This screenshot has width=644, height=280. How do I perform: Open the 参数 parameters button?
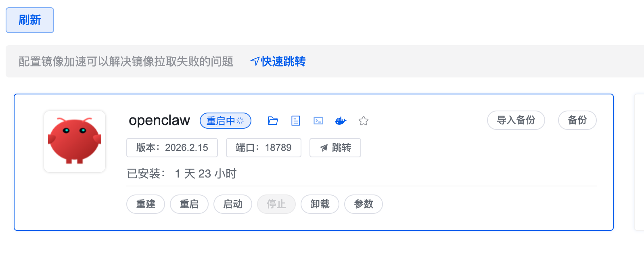coord(364,204)
